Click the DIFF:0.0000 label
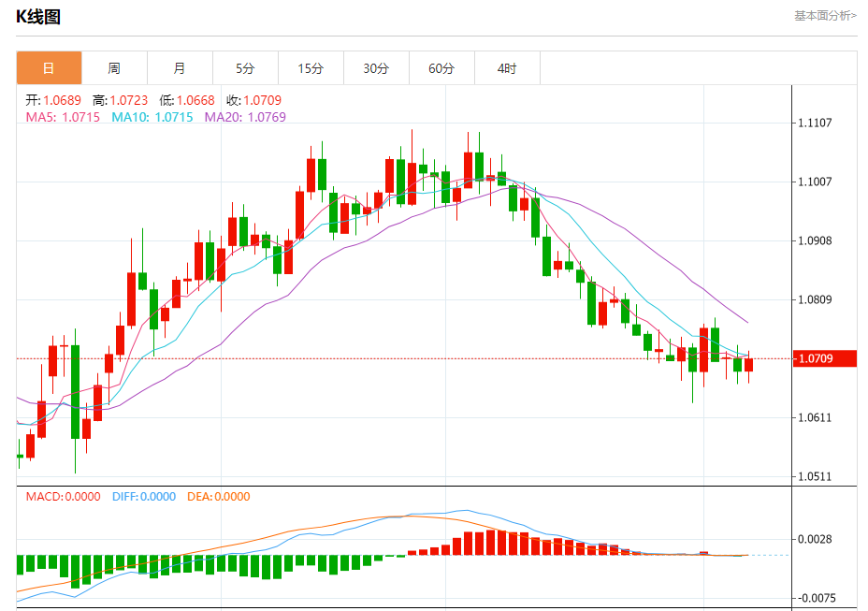Screen dimensions: 868x611 pos(144,496)
